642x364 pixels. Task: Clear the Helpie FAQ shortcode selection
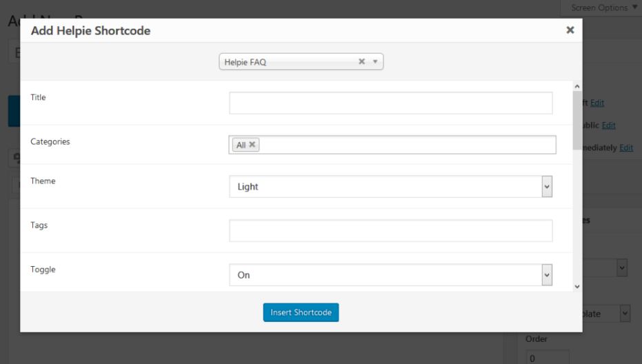pyautogui.click(x=361, y=61)
